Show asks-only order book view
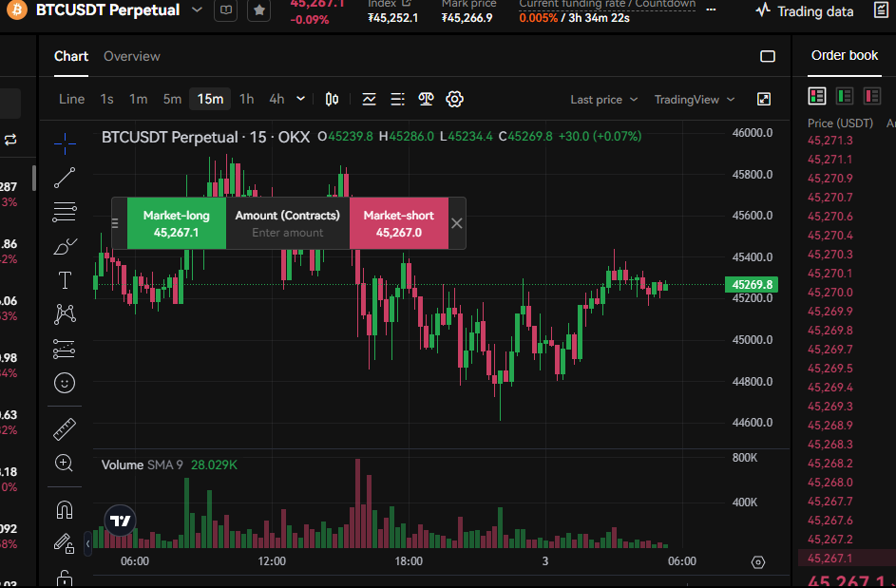This screenshot has width=896, height=588. pyautogui.click(x=872, y=96)
